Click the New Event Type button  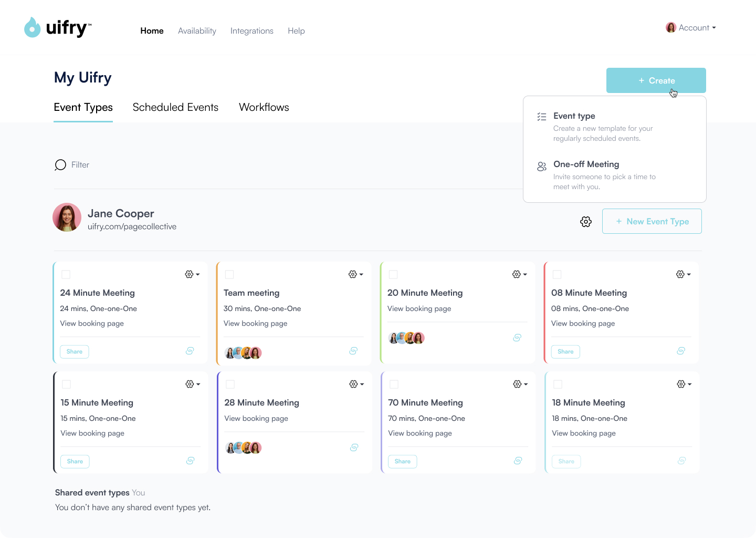652,221
